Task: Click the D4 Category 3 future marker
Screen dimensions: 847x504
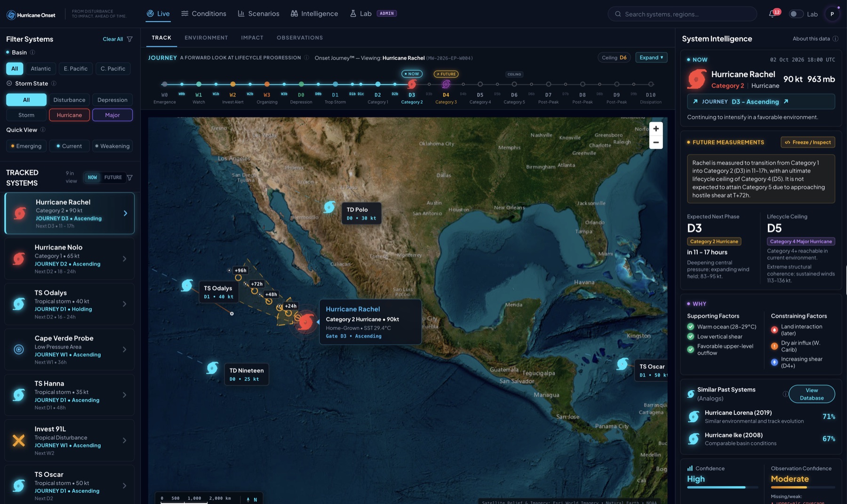Action: click(x=446, y=84)
